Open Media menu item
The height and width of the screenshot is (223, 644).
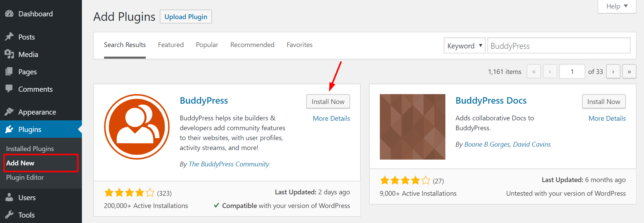[41, 54]
